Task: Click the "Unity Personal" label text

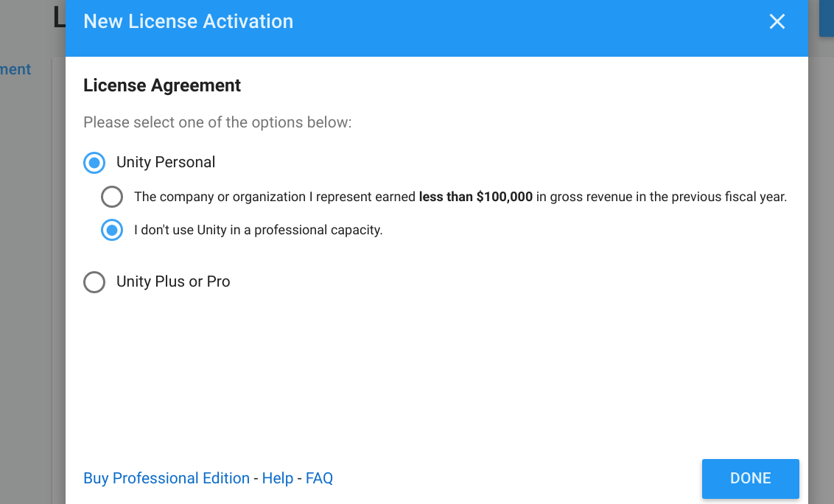Action: point(166,162)
